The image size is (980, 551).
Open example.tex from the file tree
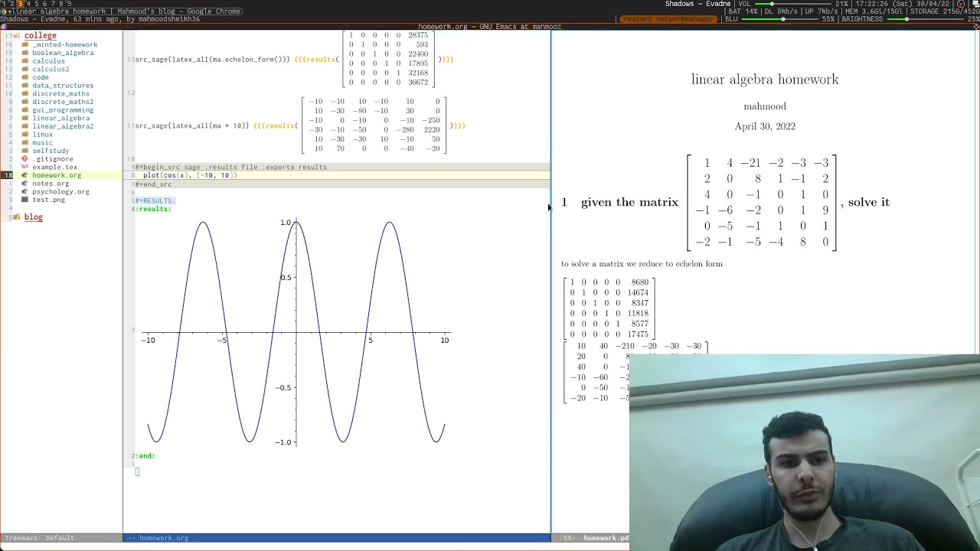coord(54,167)
